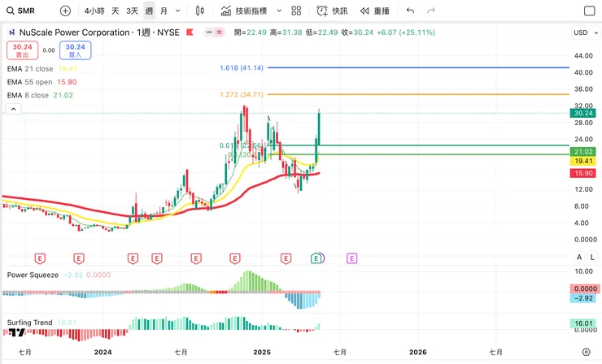Expand the timeframe interval dropdown
This screenshot has height=364, width=602.
coord(178,11)
